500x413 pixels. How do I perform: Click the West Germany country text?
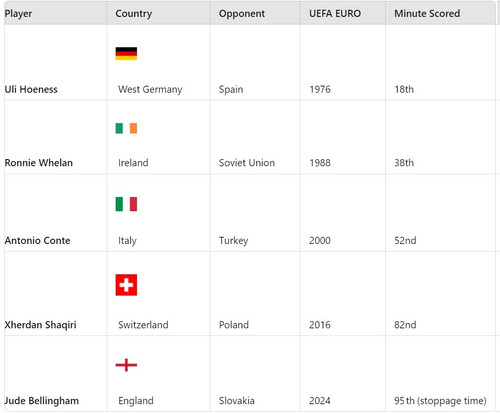150,89
